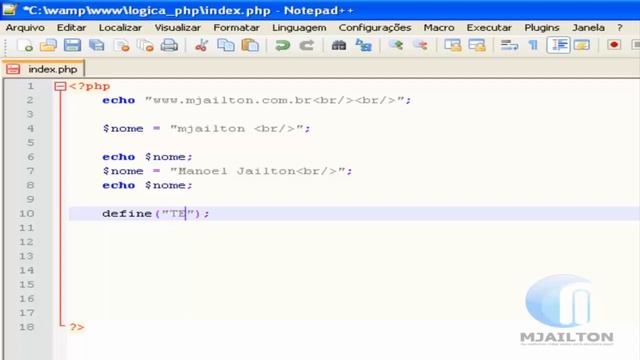Image resolution: width=640 pixels, height=360 pixels.
Task: Open the Executar menu
Action: pos(489,28)
